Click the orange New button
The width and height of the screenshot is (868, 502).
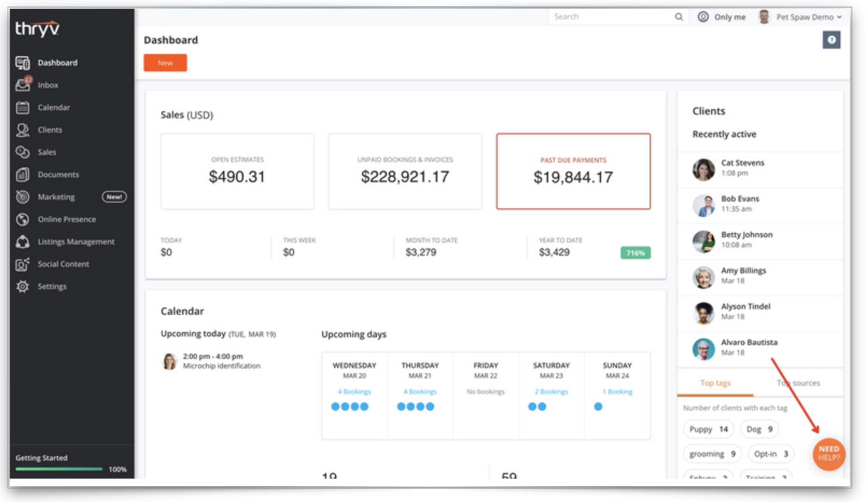pyautogui.click(x=165, y=63)
